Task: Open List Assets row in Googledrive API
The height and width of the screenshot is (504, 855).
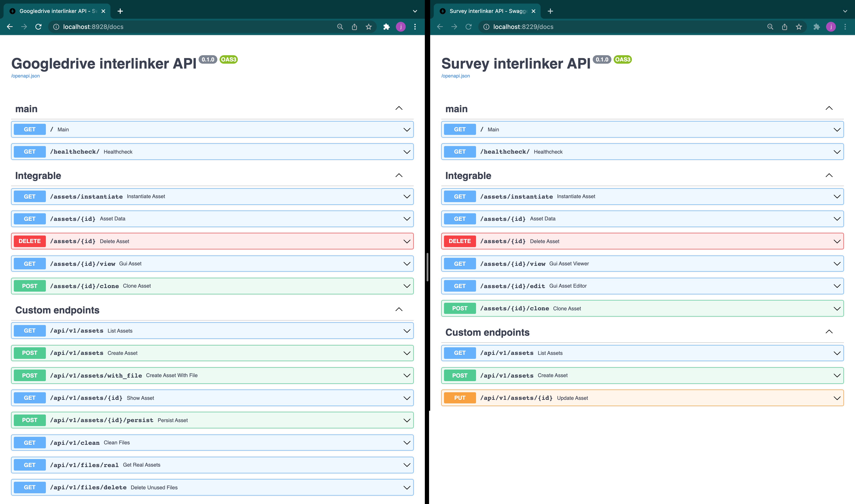Action: tap(212, 331)
